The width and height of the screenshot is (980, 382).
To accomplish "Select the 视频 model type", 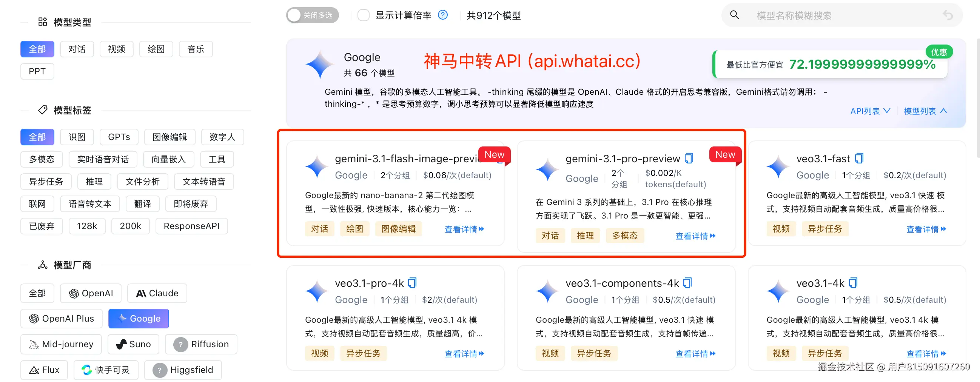I will click(x=116, y=49).
